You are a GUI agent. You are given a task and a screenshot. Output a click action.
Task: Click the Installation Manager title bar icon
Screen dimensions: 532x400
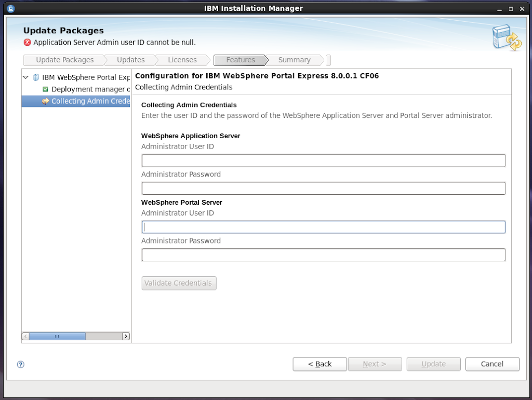tap(11, 8)
